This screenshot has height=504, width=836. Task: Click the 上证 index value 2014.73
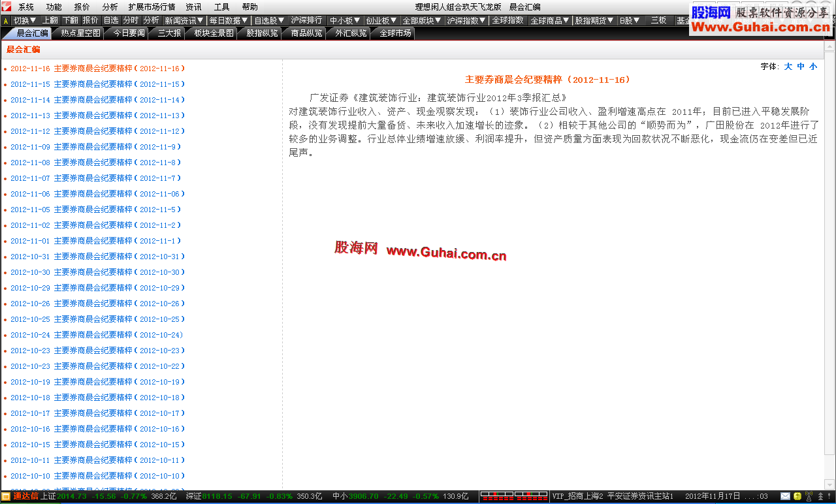[x=72, y=496]
